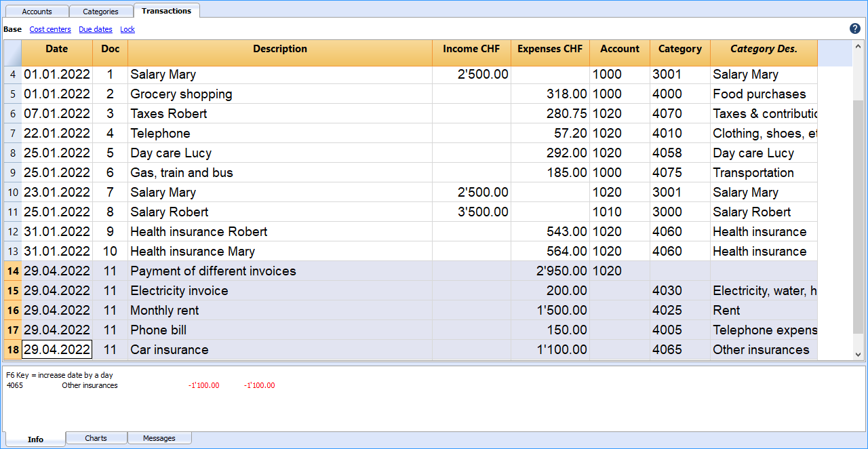Click the 07.01.2022 date cell

click(x=57, y=114)
